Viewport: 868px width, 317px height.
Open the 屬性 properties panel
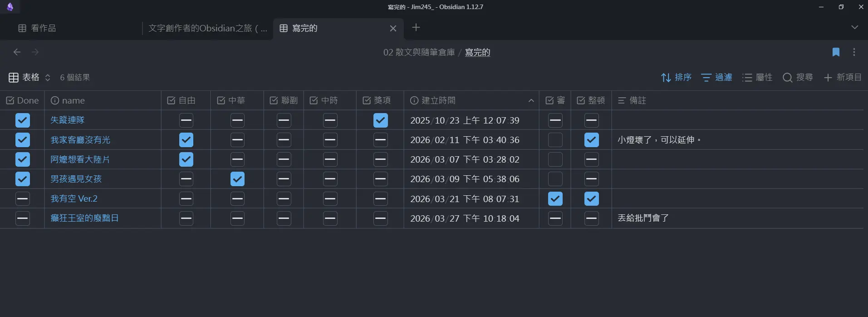point(757,78)
